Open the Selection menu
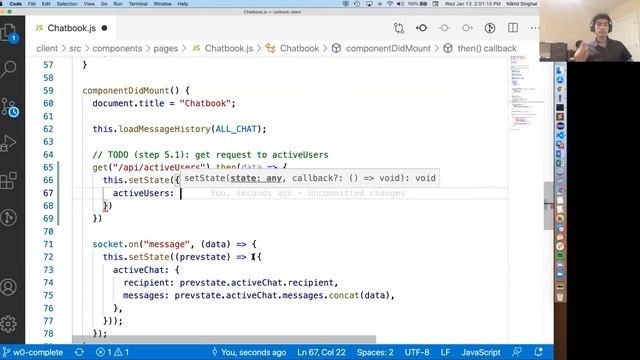 tap(67, 4)
